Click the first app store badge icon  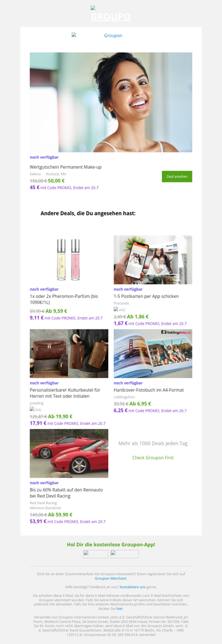pyautogui.click(x=96, y=554)
